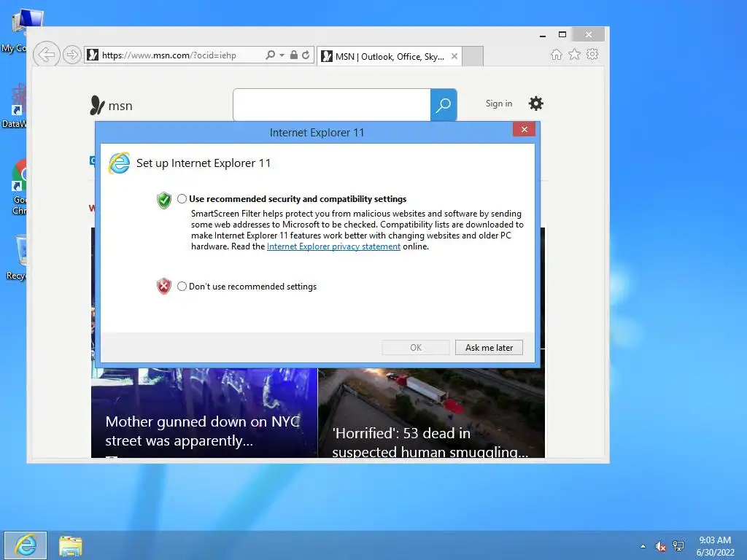Click the Home icon in the IE toolbar
This screenshot has height=560, width=747.
(557, 54)
